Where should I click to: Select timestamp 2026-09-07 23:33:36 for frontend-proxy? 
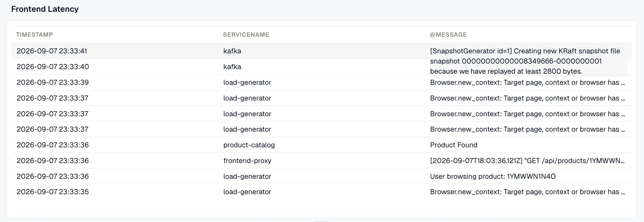(x=53, y=161)
